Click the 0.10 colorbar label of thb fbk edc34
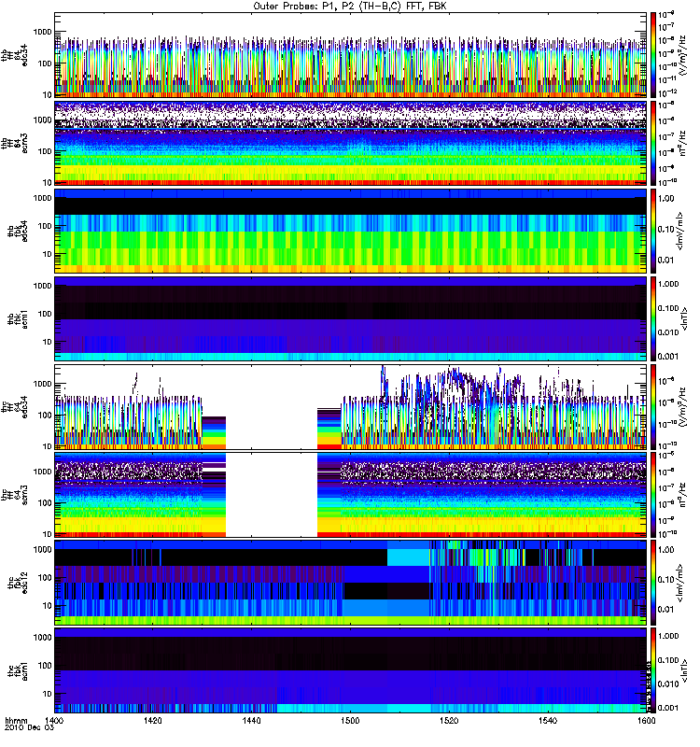This screenshot has width=700, height=747. (x=666, y=229)
